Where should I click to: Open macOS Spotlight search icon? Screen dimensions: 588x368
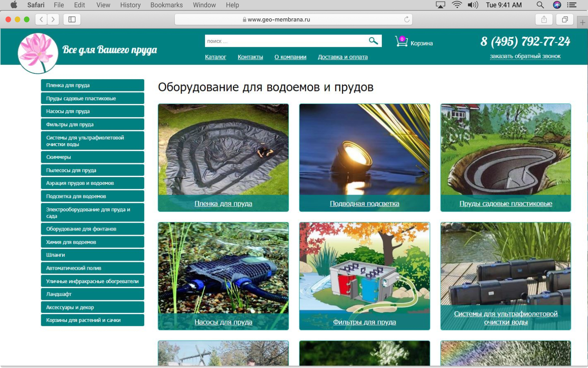pos(540,5)
